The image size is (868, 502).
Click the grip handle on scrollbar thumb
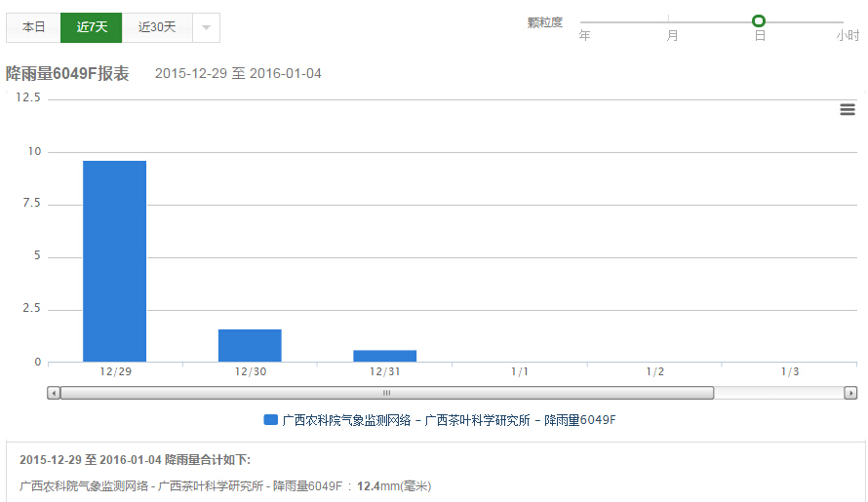386,393
